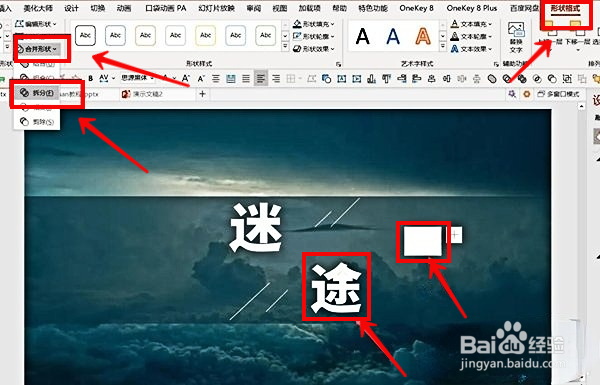Open the 文本轮廓 dropdown
This screenshot has height=385, width=600.
(x=471, y=36)
